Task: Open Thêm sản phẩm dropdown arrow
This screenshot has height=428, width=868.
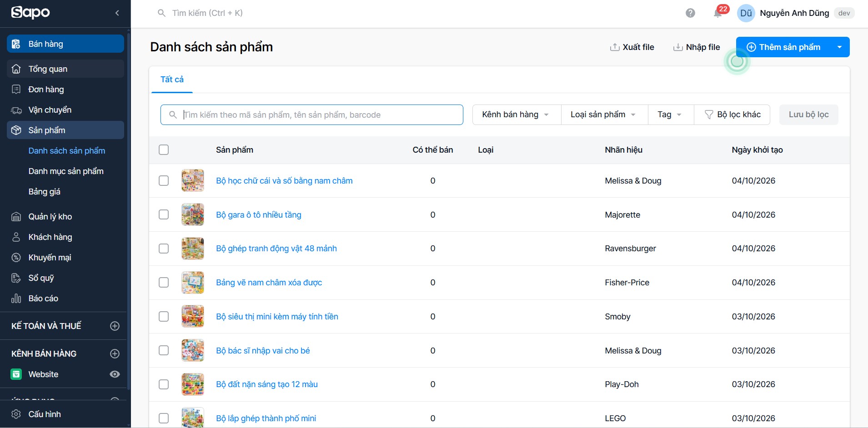Action: point(839,47)
